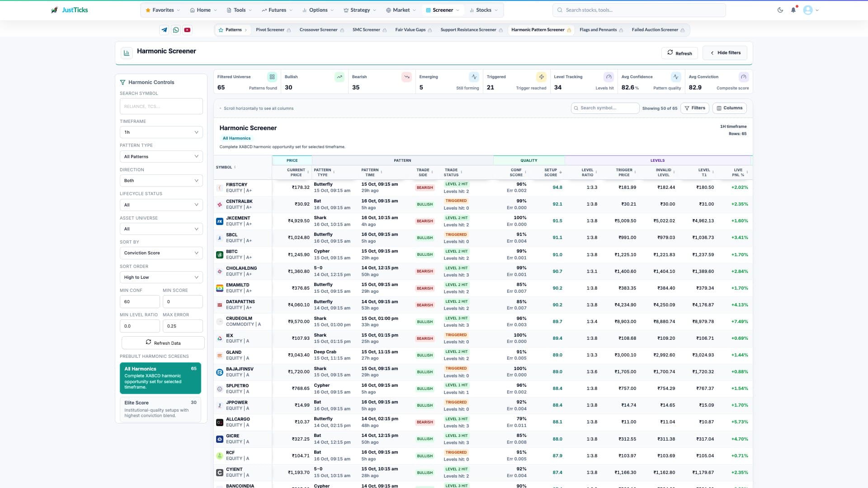Image resolution: width=868 pixels, height=488 pixels.
Task: Click the Refresh Data button
Action: [x=163, y=343]
